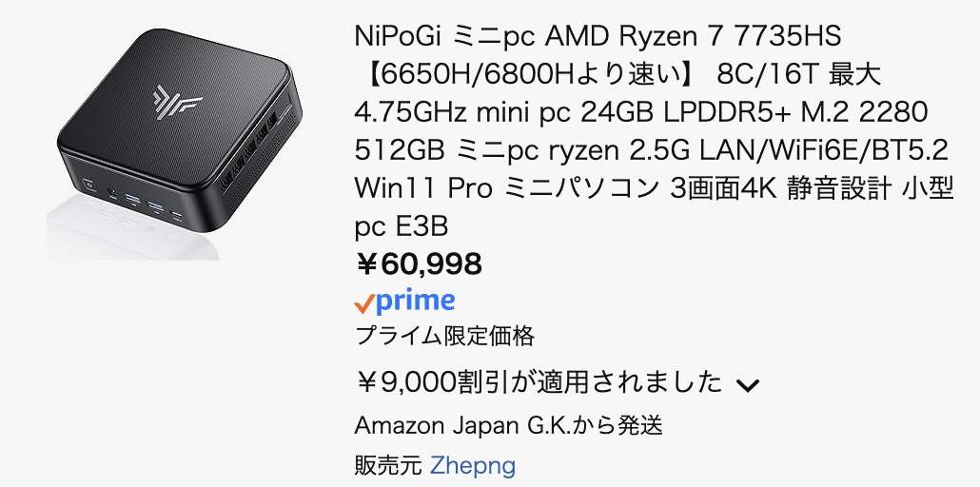Click the "Amazon Japan G.K.から発送" text
This screenshot has height=487, width=980.
[508, 425]
